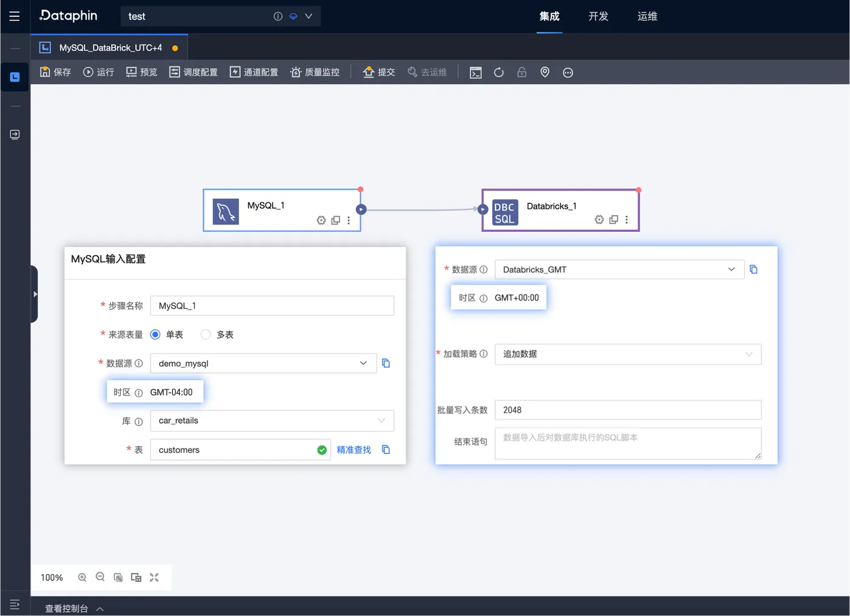Screen dimensions: 850x616
Task: Open the Databricks_GMT data source dropdown
Action: point(619,269)
